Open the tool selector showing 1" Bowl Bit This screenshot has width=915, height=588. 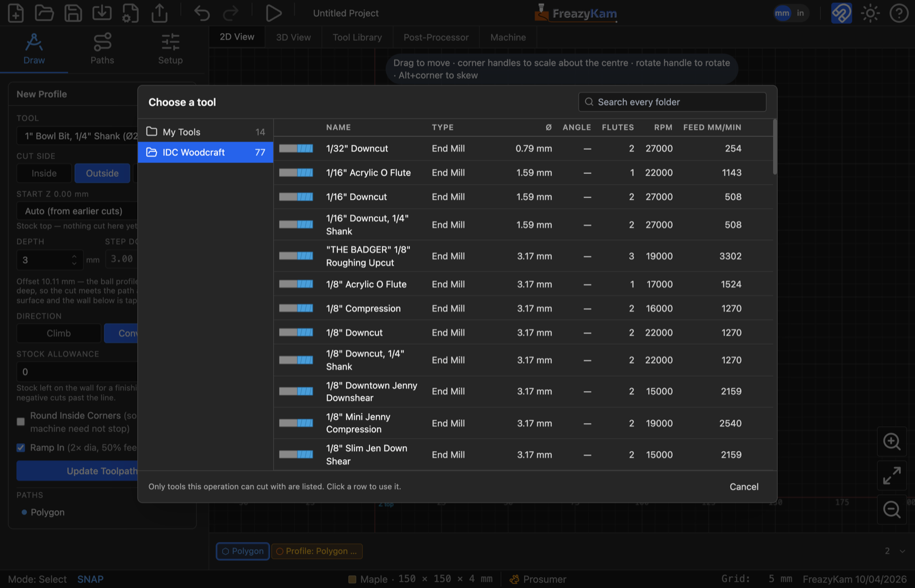77,136
